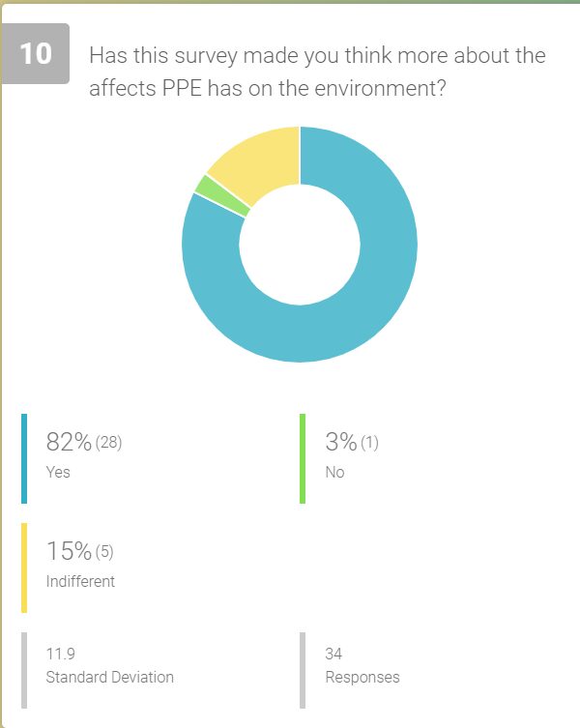Click the survey question title text
The height and width of the screenshot is (728, 580).
(317, 71)
